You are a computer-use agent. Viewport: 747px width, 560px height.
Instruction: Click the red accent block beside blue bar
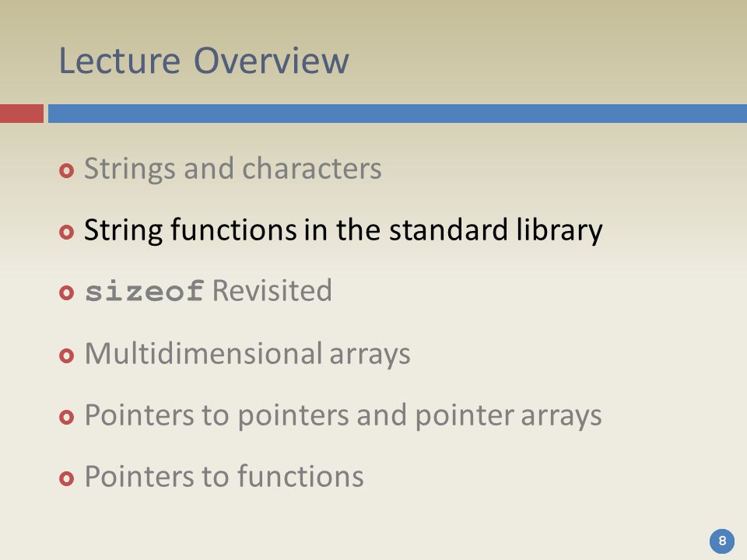tap(22, 114)
